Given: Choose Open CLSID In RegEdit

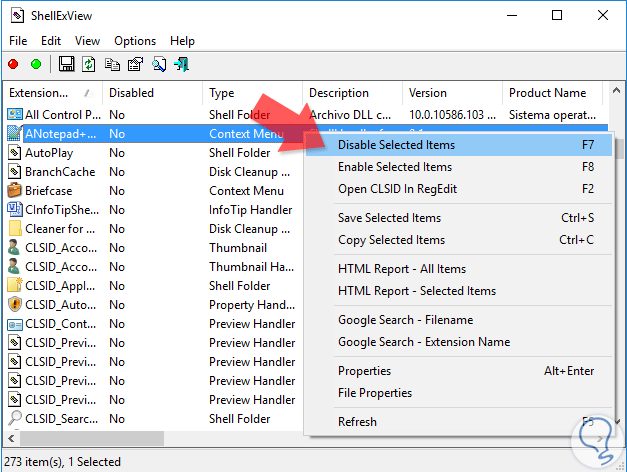Looking at the screenshot, I should pyautogui.click(x=396, y=189).
